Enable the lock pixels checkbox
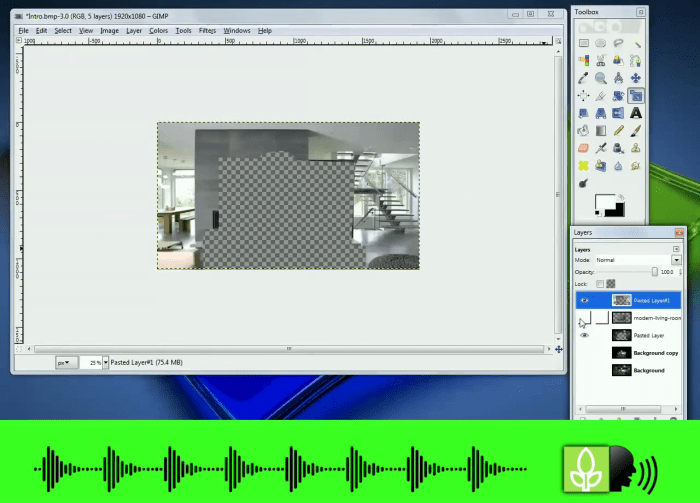Screen dimensions: 700x503 pos(600,284)
